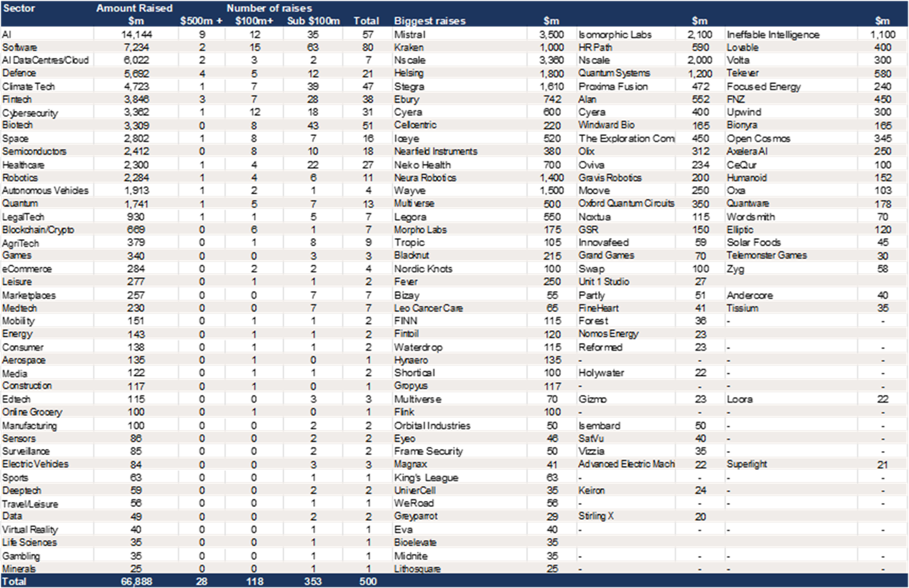Click the 'Morpho Labs' cell
Image resolution: width=909 pixels, height=588 pixels.
(420, 229)
